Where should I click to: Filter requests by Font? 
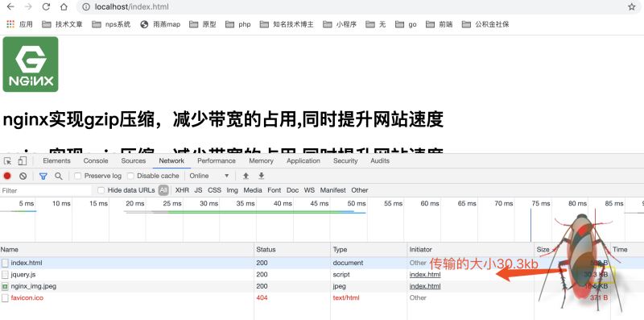tap(275, 190)
